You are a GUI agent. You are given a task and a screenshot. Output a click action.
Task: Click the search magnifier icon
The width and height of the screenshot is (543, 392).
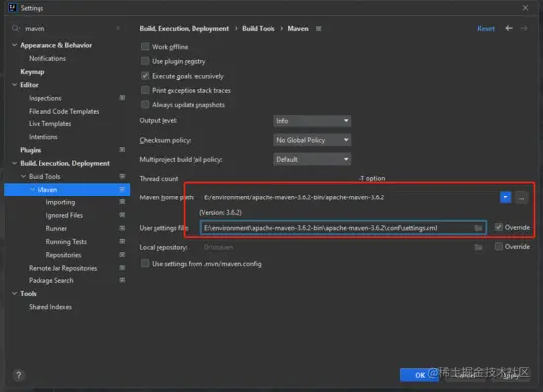coord(16,28)
